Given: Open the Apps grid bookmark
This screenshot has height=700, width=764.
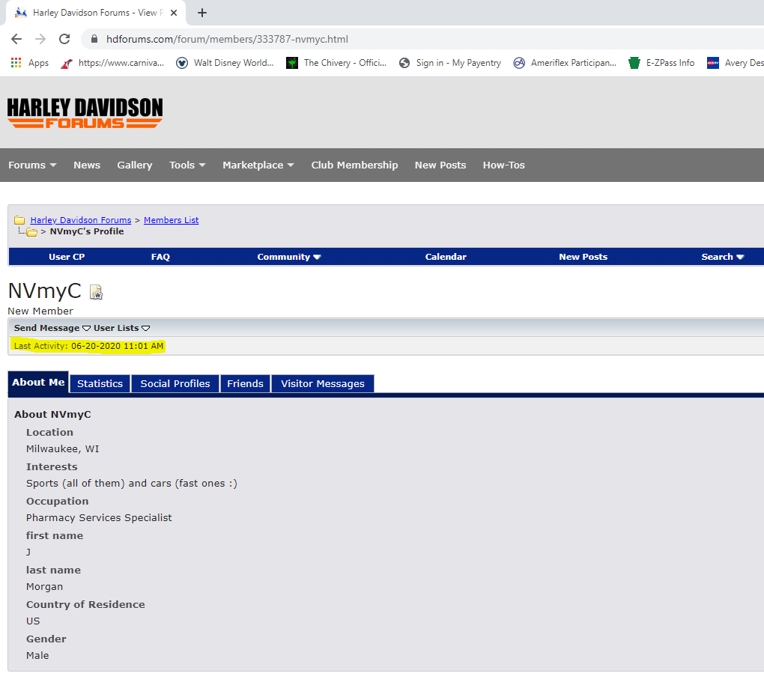Looking at the screenshot, I should coord(30,63).
